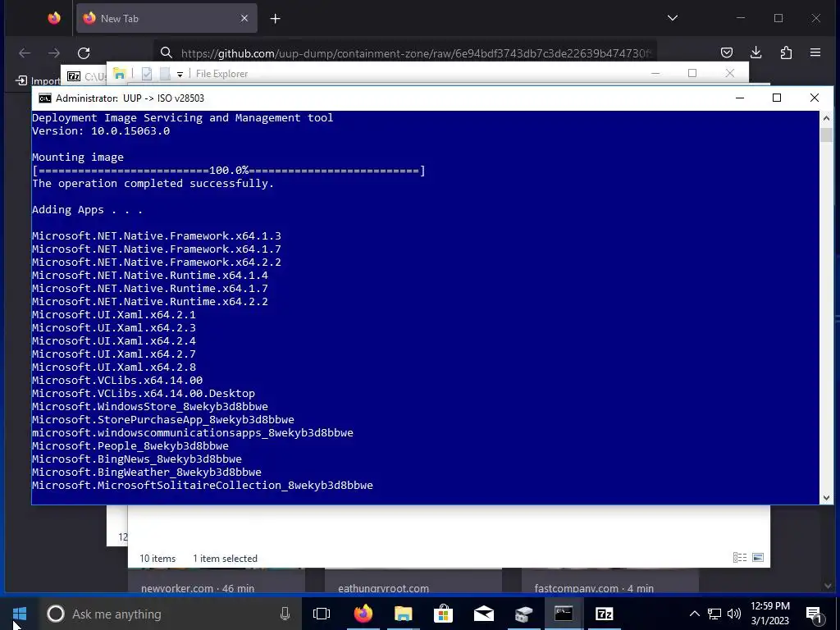The width and height of the screenshot is (840, 630).
Task: Expand the hidden system tray icons chevron
Action: pos(694,614)
